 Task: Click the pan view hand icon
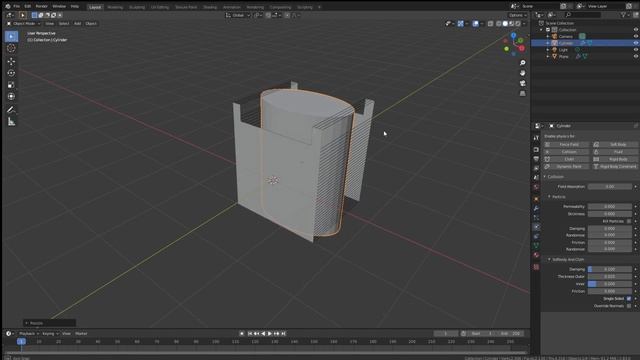[x=522, y=73]
